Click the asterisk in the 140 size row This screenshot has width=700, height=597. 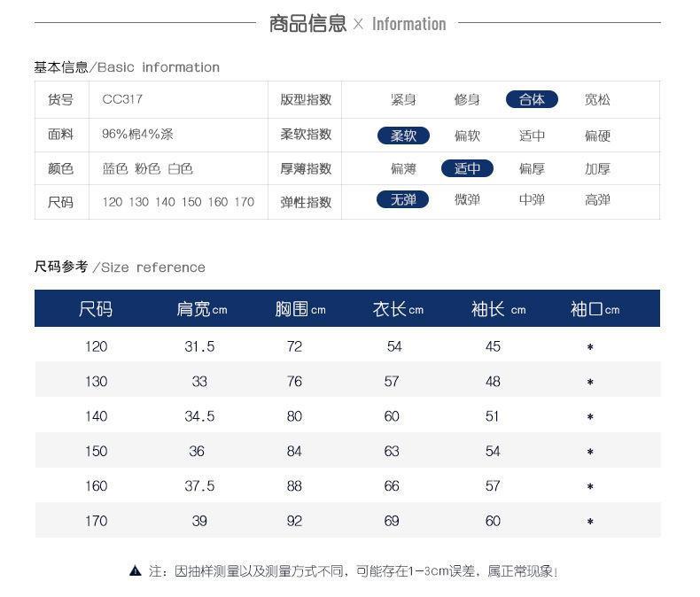(x=590, y=416)
